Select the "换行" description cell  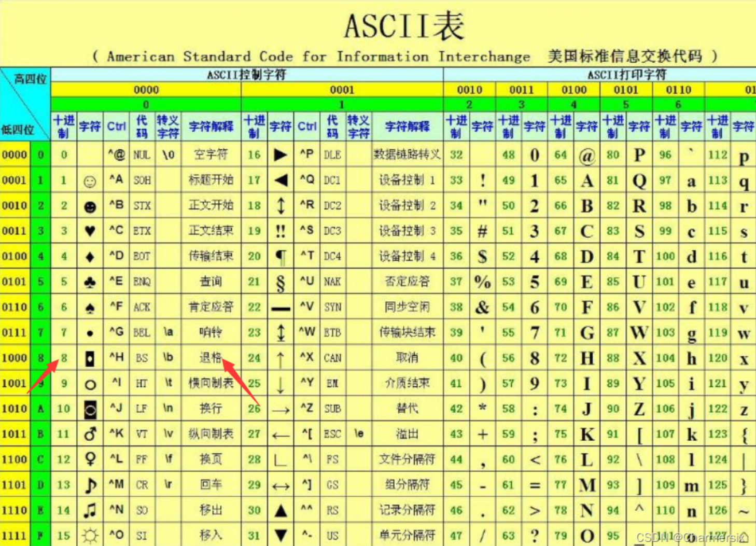coord(211,409)
